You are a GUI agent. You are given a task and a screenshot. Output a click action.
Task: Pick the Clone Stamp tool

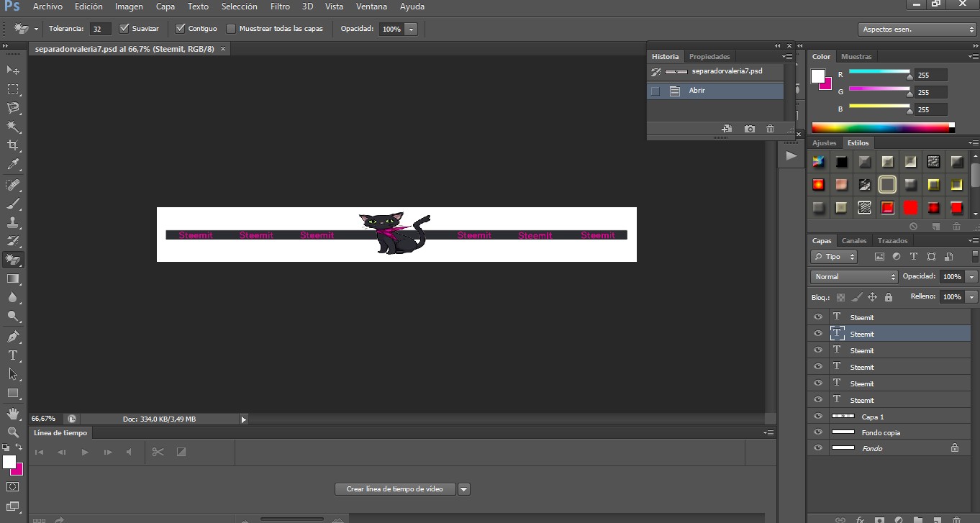[x=13, y=222]
